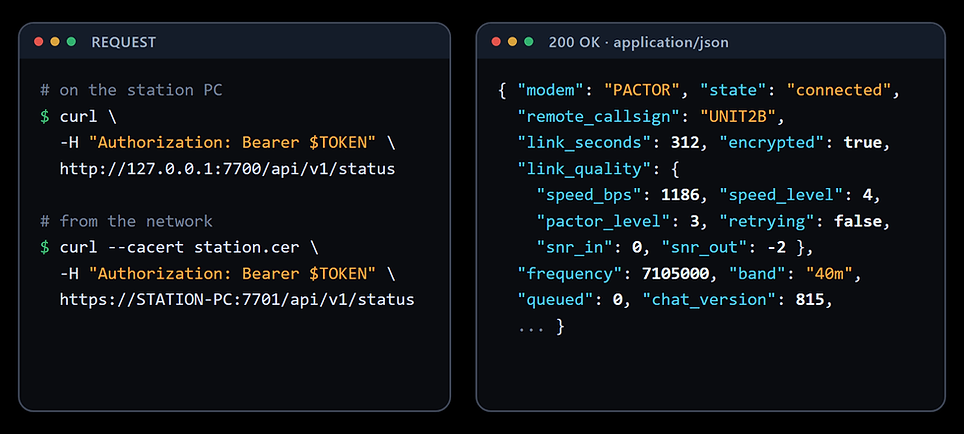Click the "speed_level" key
This screenshot has height=434, width=964.
click(x=780, y=195)
